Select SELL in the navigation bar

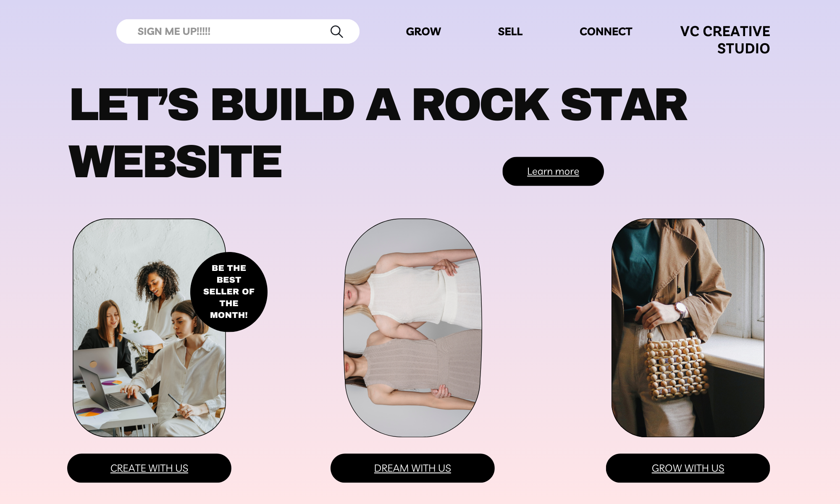pyautogui.click(x=510, y=31)
